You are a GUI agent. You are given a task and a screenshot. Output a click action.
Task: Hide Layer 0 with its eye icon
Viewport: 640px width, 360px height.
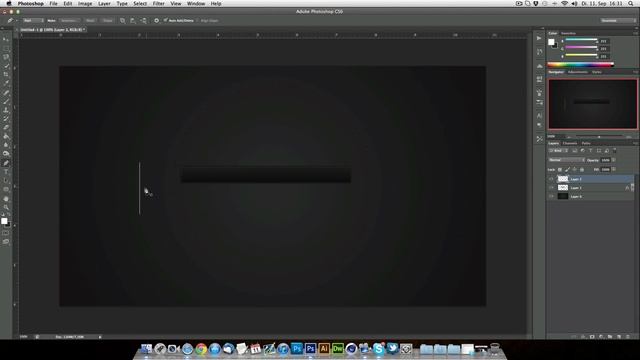coord(551,196)
